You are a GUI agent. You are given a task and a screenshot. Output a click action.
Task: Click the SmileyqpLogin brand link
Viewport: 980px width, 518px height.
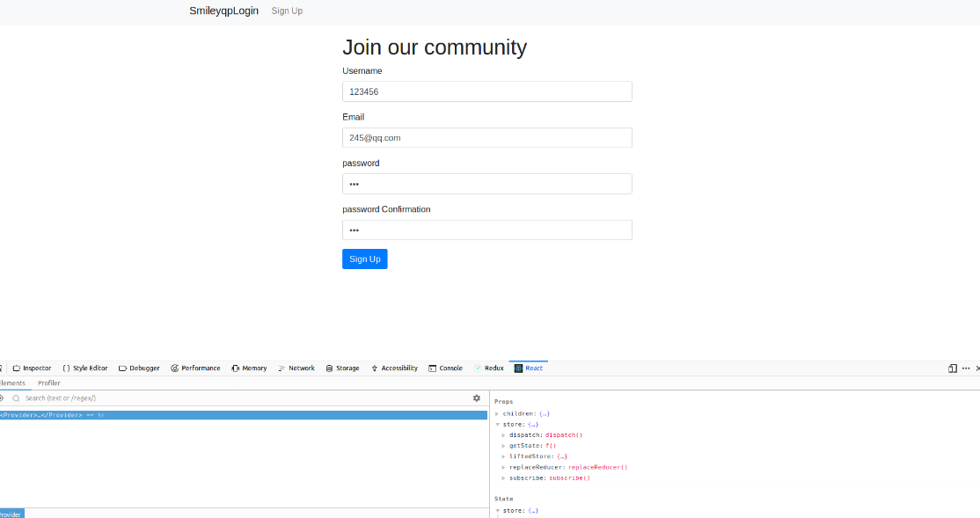223,11
